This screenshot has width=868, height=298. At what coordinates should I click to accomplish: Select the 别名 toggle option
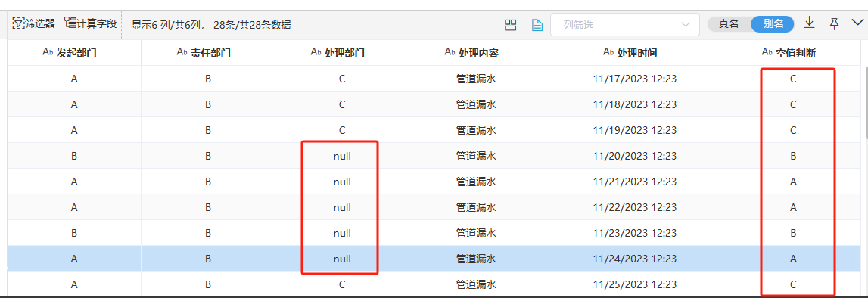click(x=773, y=23)
